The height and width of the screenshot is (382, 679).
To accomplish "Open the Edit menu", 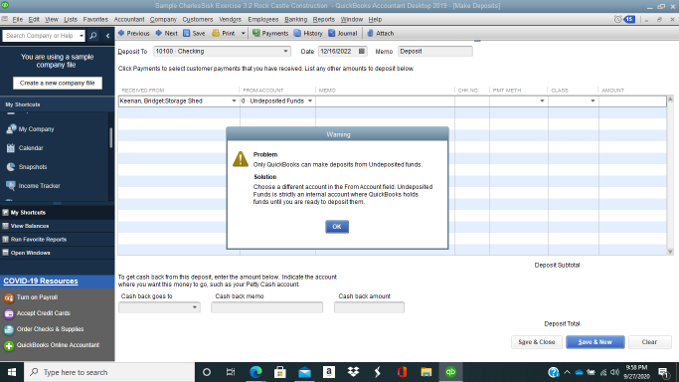I will click(x=34, y=19).
